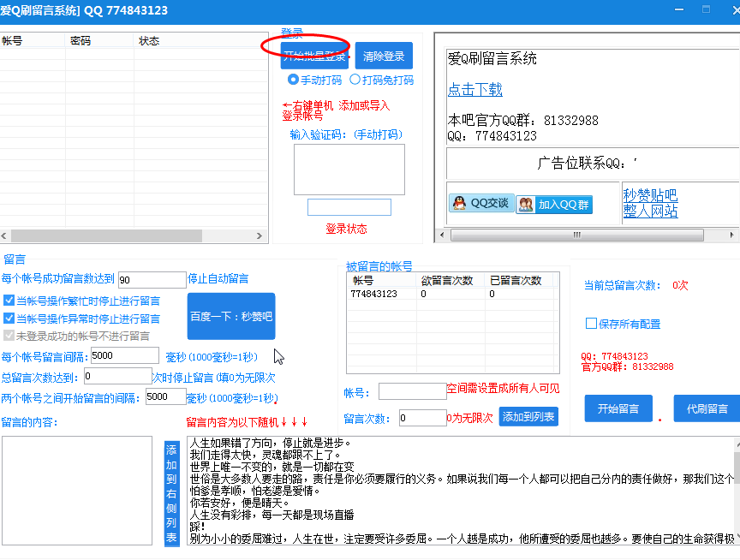Click the account list scroll left arrow

click(4, 235)
